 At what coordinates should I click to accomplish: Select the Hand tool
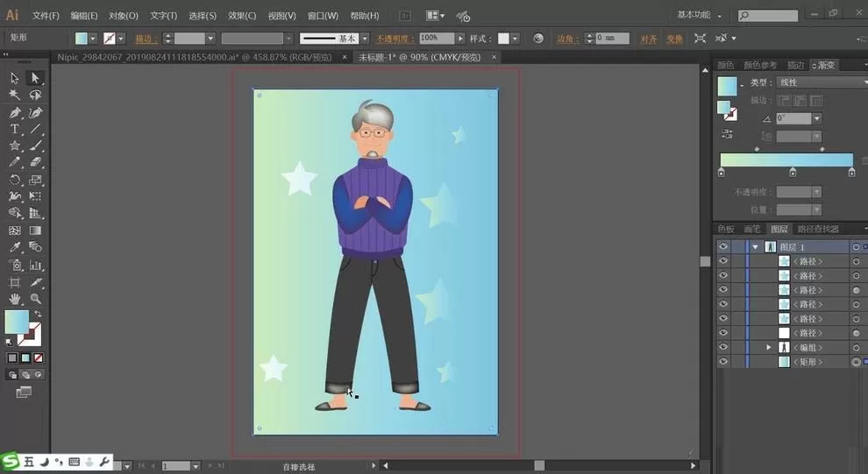click(x=15, y=300)
